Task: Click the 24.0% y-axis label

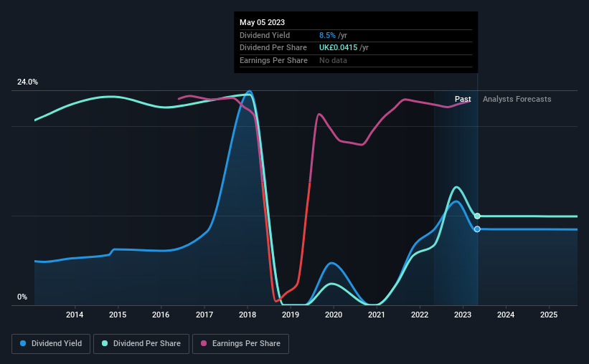Action: click(27, 82)
